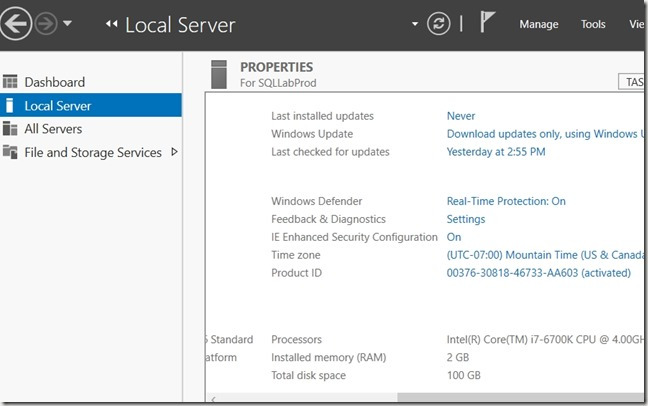This screenshot has width=648, height=406.
Task: Click the All Servers icon
Action: 10,129
